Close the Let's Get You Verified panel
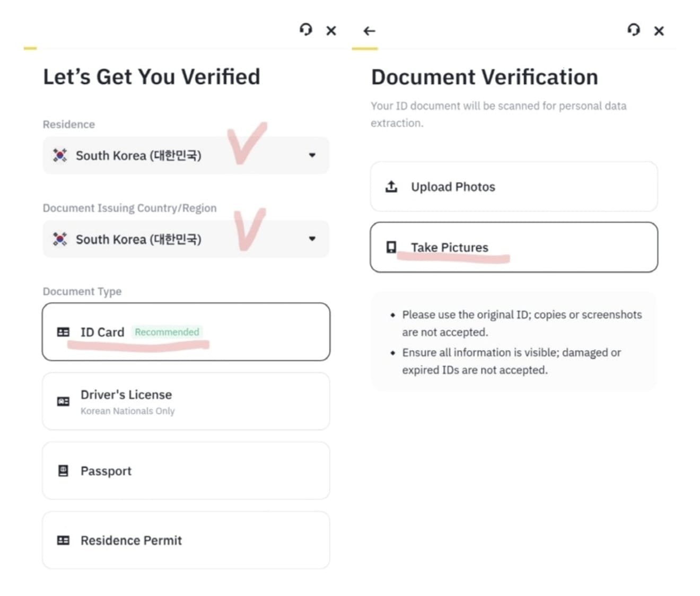This screenshot has width=700, height=596. (331, 31)
